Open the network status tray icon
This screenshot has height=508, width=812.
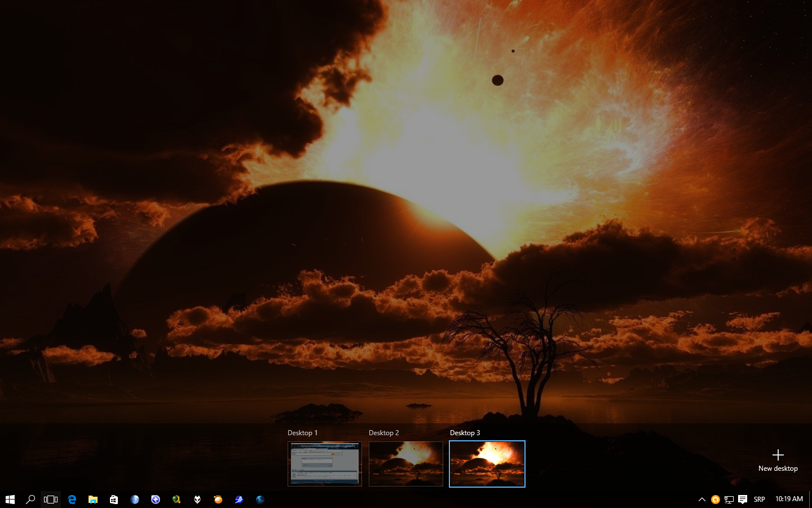729,500
